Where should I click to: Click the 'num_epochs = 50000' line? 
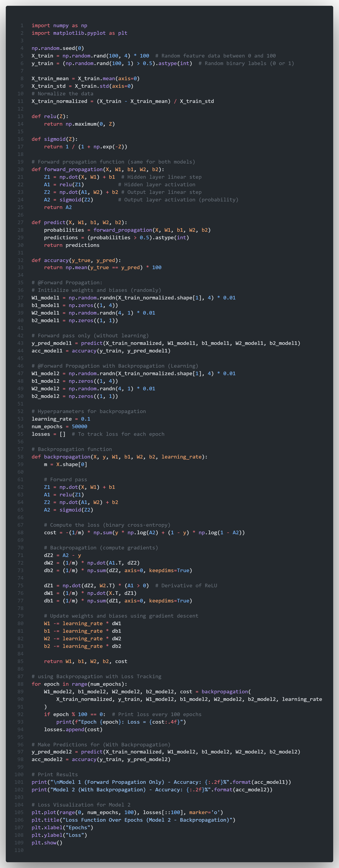[x=59, y=427]
